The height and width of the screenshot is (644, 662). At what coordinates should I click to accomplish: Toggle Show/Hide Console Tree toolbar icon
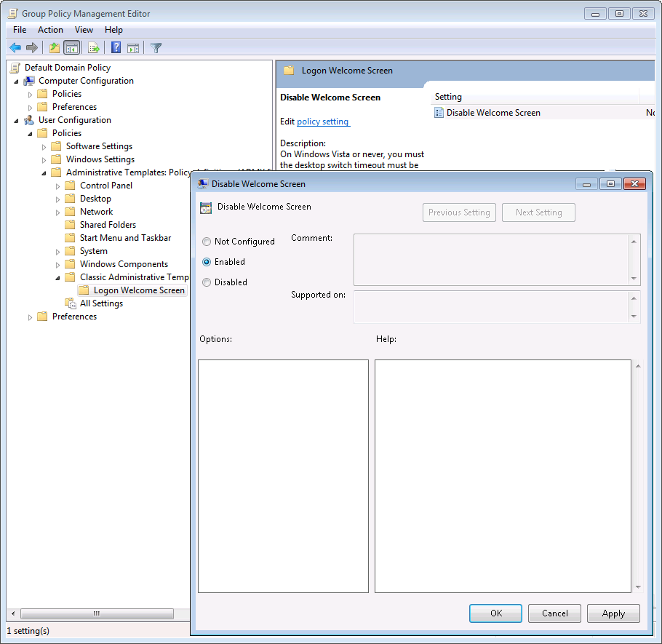(x=72, y=48)
